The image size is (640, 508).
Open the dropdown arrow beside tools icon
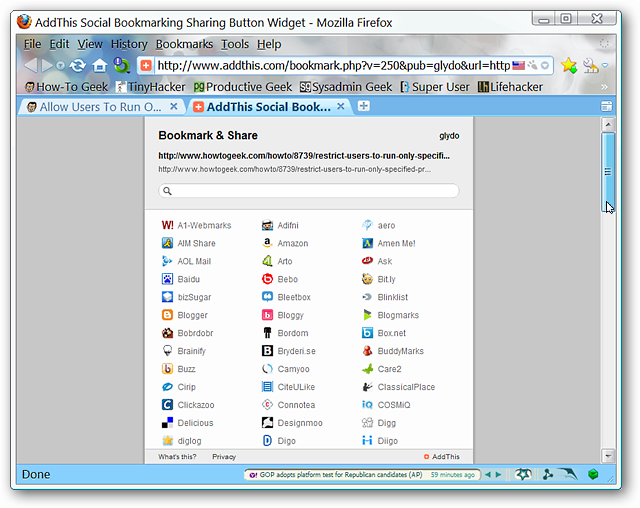click(605, 65)
